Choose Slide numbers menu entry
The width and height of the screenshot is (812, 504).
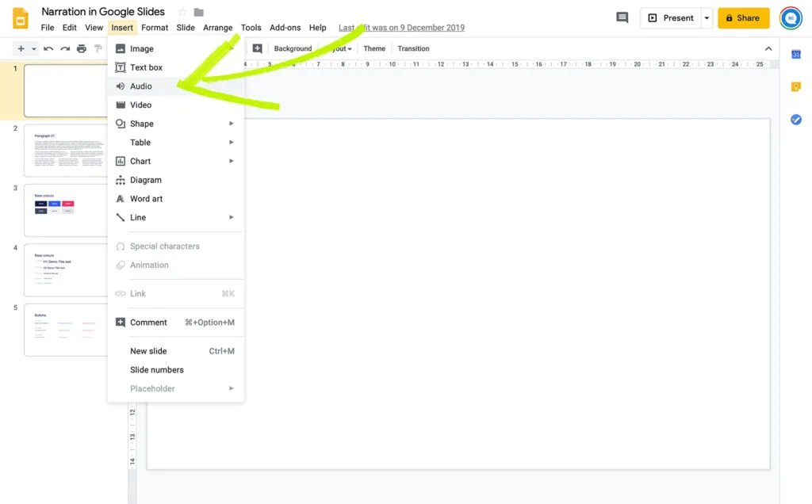pyautogui.click(x=175, y=370)
